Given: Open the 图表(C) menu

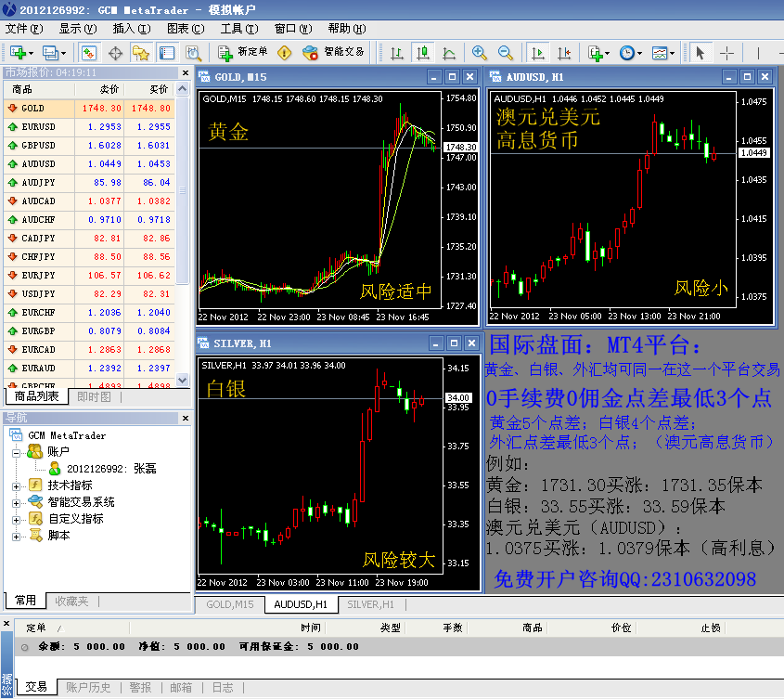Looking at the screenshot, I should click(186, 29).
